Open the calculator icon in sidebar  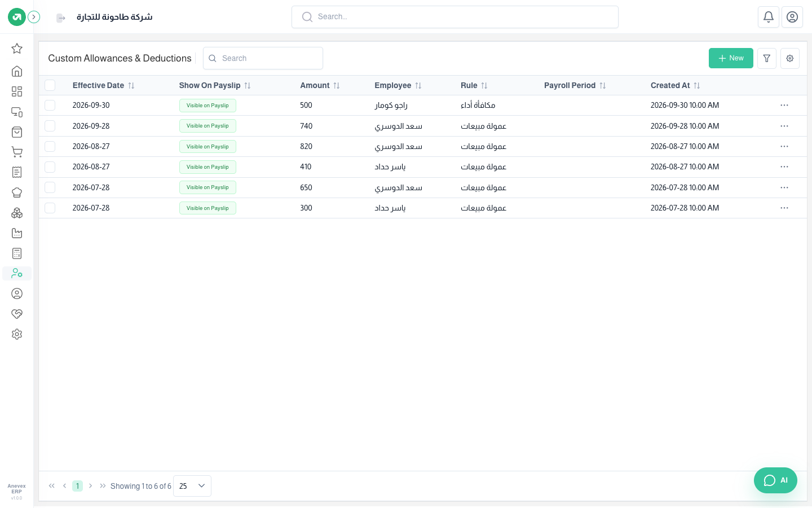[x=17, y=253]
